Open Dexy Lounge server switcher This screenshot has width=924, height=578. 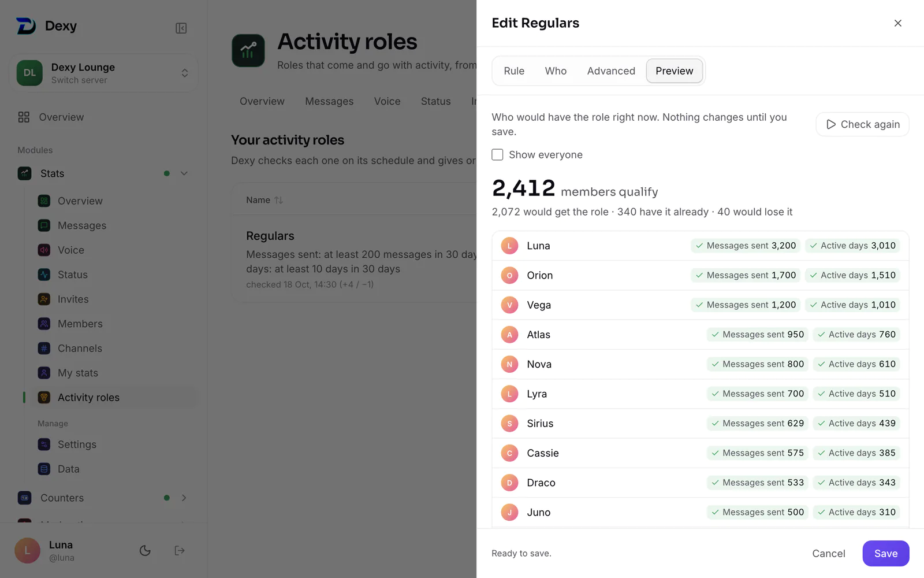[103, 73]
